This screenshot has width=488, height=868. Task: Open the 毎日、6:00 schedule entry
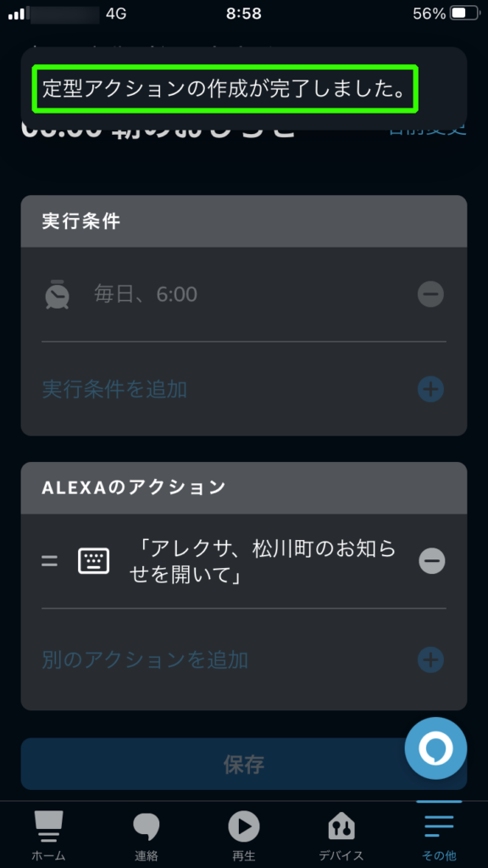tap(244, 294)
